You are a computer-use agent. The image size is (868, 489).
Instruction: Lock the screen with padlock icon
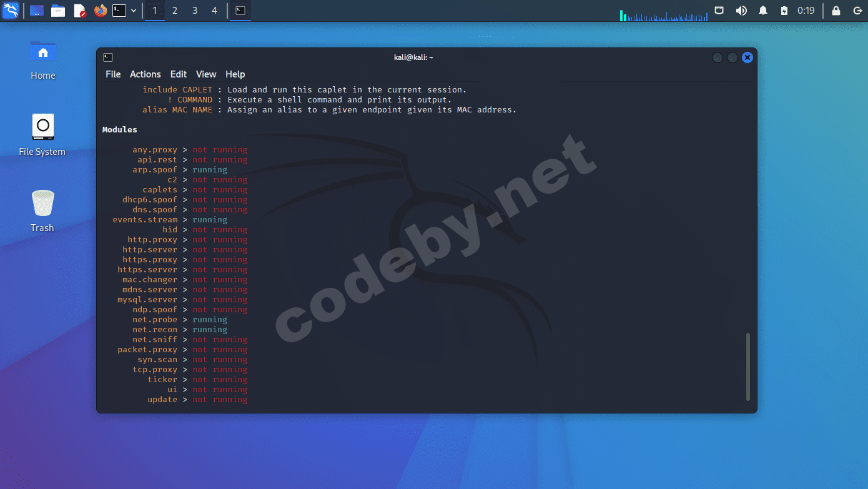coord(836,11)
